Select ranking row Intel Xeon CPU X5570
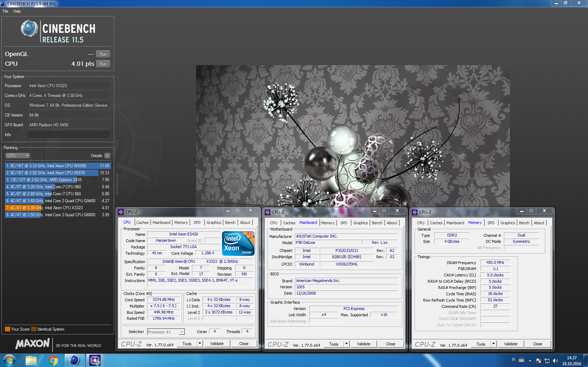Image resolution: width=588 pixels, height=367 pixels. pyautogui.click(x=58, y=173)
